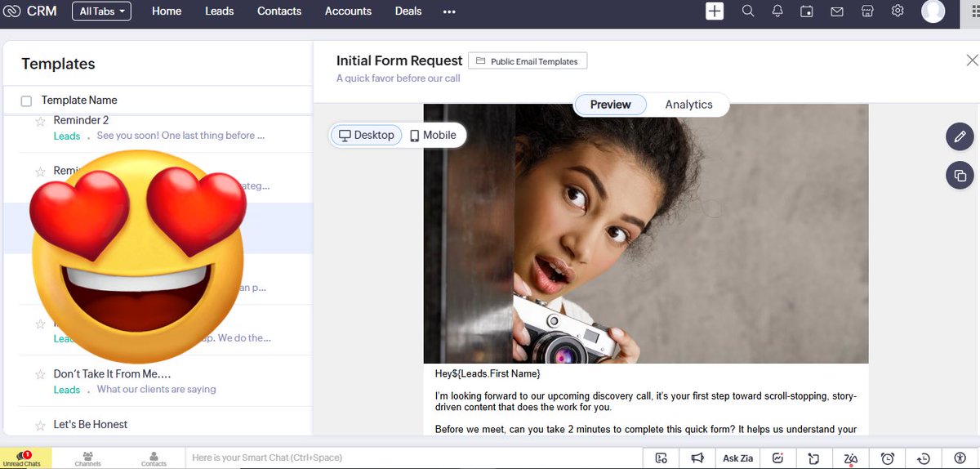This screenshot has width=980, height=469.
Task: Open the chart insights icon with red dot
Action: click(778, 458)
